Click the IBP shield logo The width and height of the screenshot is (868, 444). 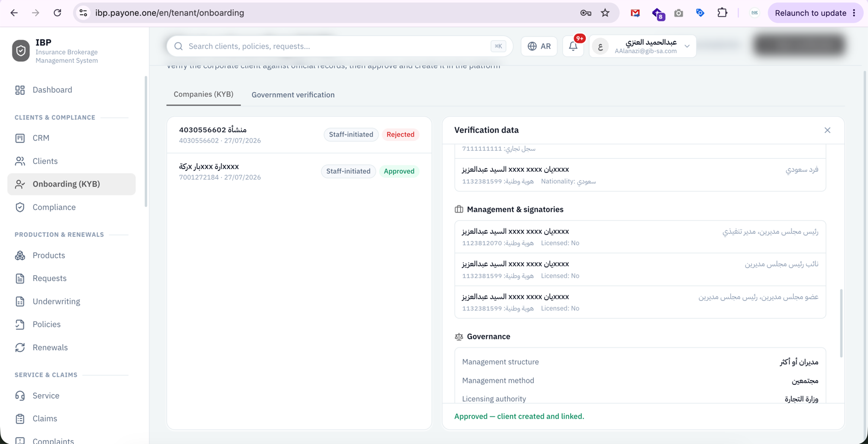(21, 51)
